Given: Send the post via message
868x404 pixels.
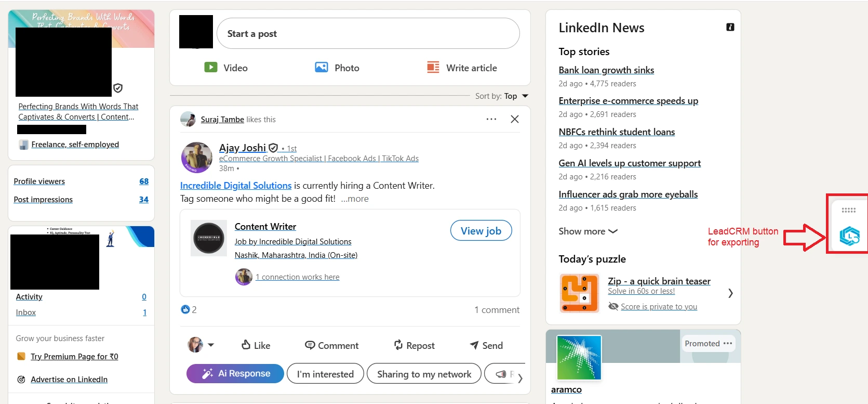Looking at the screenshot, I should (x=486, y=345).
